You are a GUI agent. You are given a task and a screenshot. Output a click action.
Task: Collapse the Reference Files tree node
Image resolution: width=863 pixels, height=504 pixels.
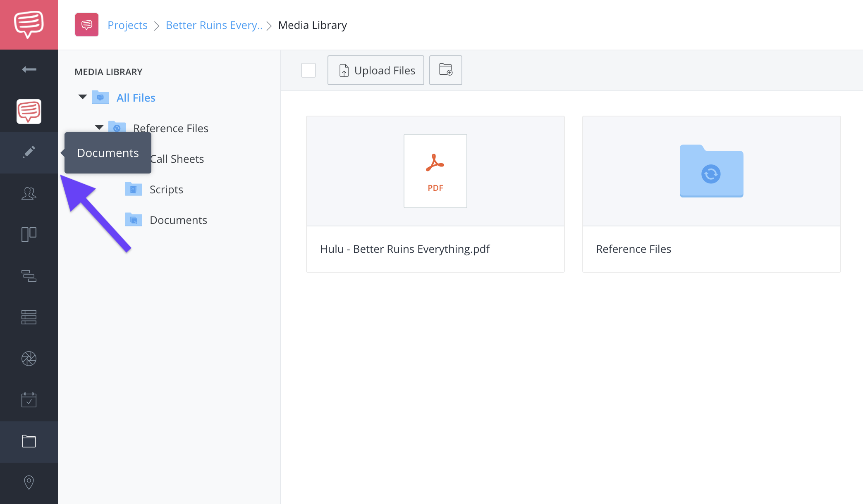tap(99, 128)
